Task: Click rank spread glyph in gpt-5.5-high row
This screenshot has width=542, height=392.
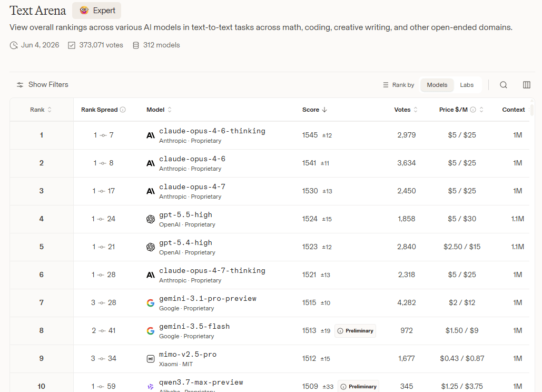Action: 101,219
